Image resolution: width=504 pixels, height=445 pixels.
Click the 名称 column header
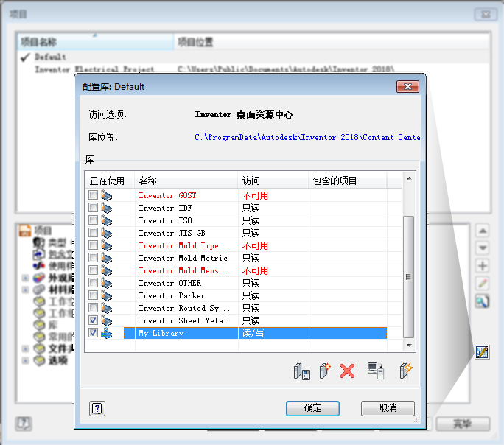coord(186,181)
